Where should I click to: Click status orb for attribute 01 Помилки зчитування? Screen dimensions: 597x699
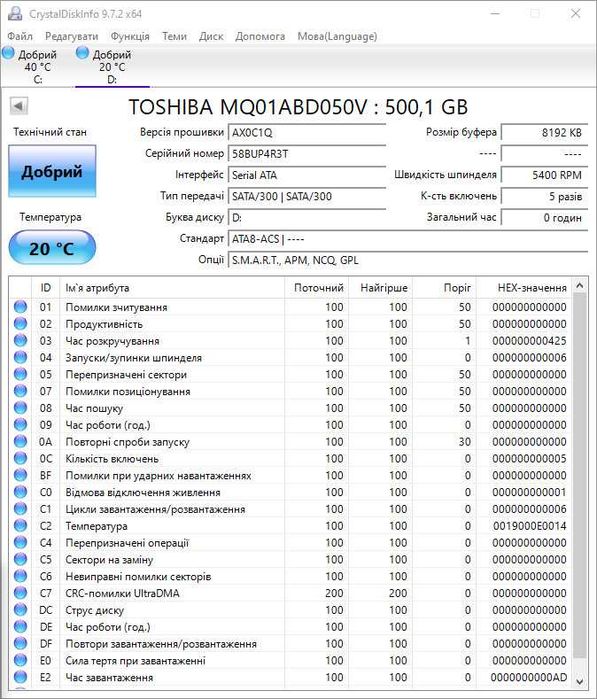(21, 307)
